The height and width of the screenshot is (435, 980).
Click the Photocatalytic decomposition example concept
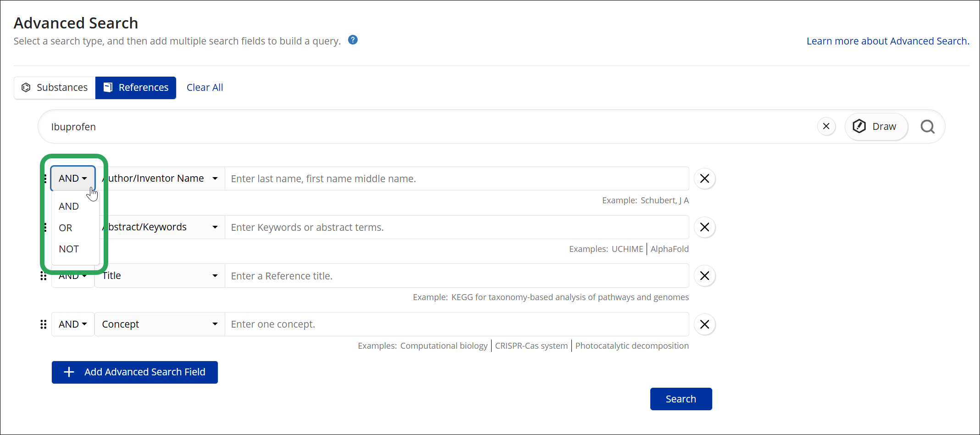(632, 346)
